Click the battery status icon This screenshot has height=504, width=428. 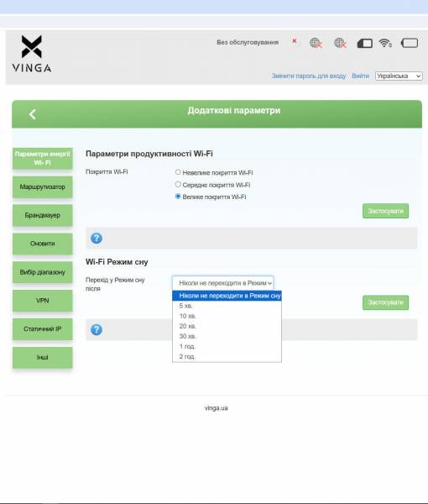pyautogui.click(x=410, y=43)
